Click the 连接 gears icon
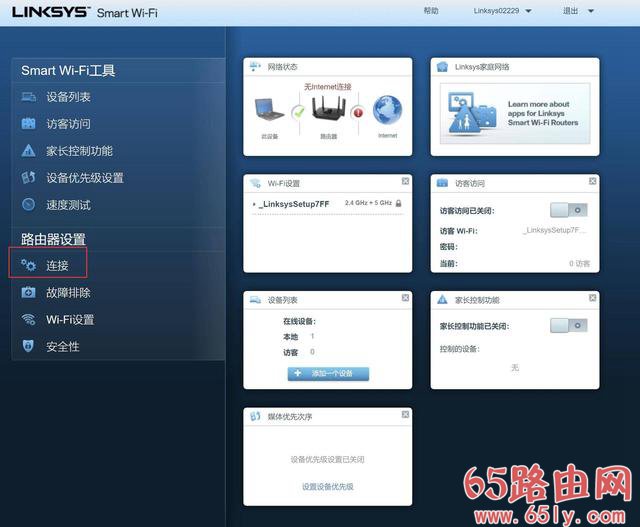 tap(29, 265)
